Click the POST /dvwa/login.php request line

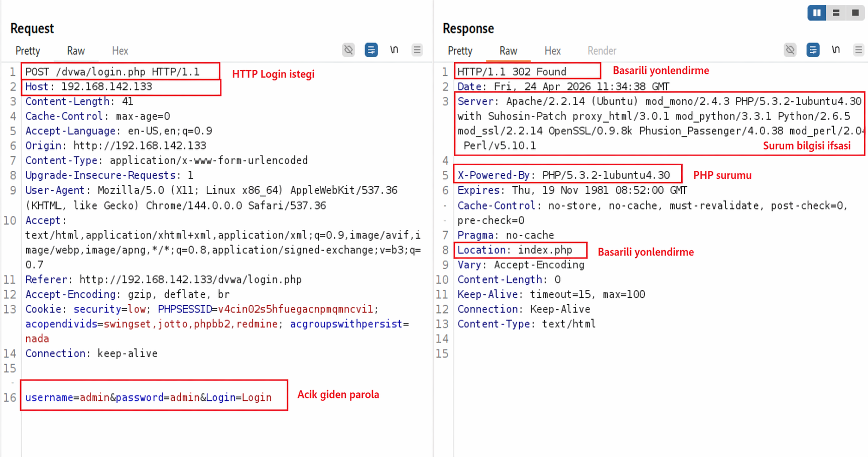112,72
